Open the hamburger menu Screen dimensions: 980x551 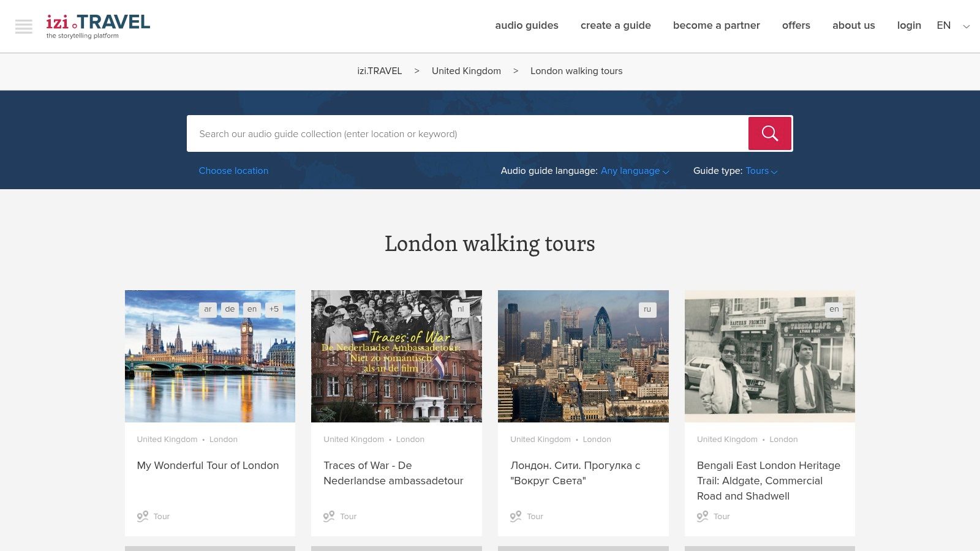pyautogui.click(x=24, y=27)
